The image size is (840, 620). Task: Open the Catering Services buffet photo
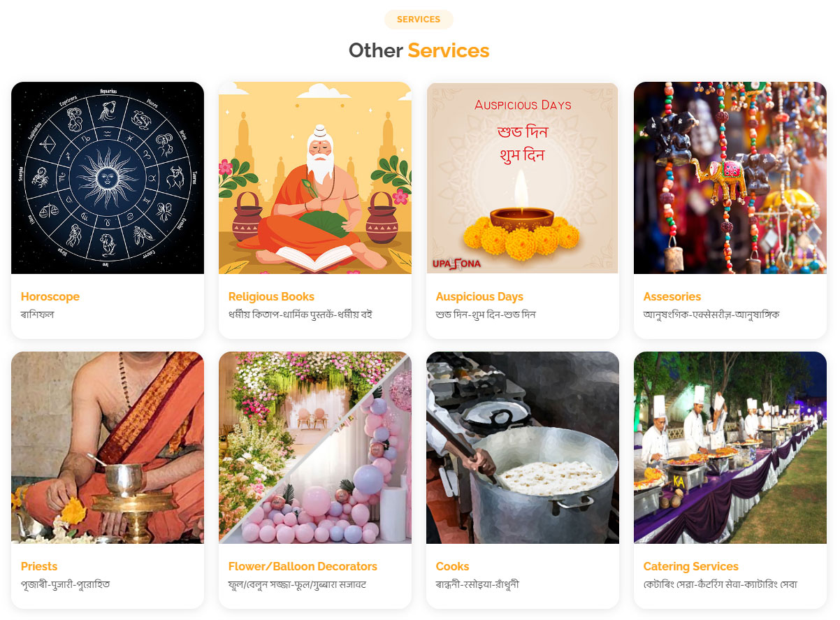[x=730, y=447]
